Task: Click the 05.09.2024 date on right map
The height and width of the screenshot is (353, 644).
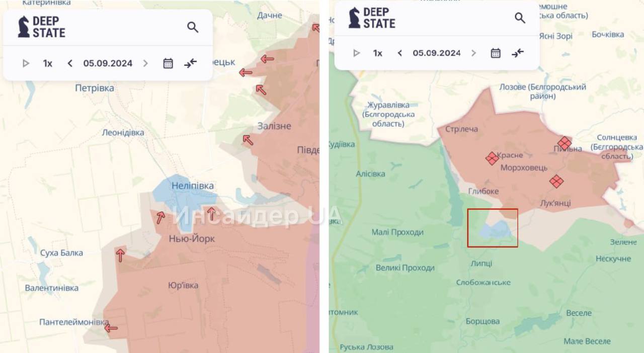Action: [437, 53]
